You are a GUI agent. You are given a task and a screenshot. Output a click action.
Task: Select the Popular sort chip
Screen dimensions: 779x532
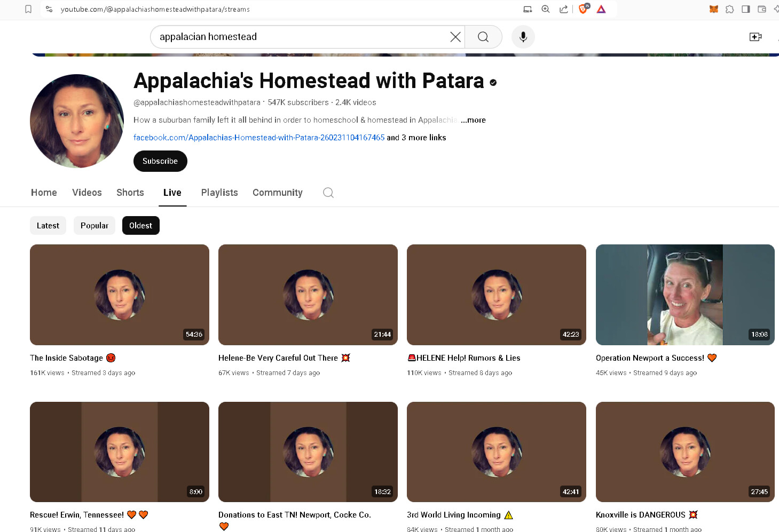[x=95, y=226]
